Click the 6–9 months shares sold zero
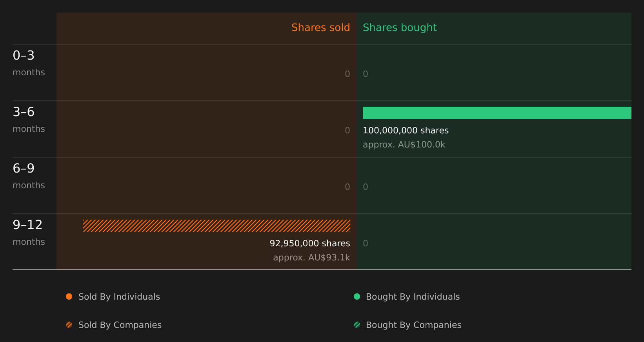Image resolution: width=644 pixels, height=342 pixels. tap(347, 187)
